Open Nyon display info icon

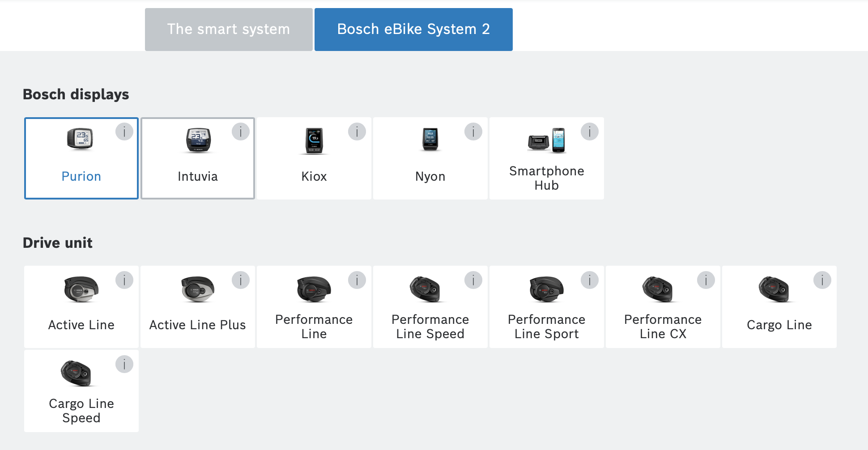point(473,132)
